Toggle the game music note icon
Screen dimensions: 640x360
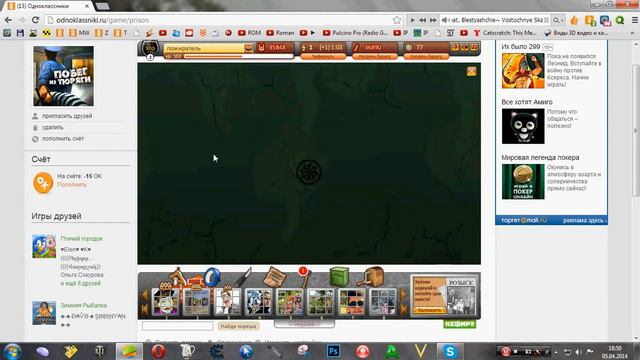(x=474, y=48)
